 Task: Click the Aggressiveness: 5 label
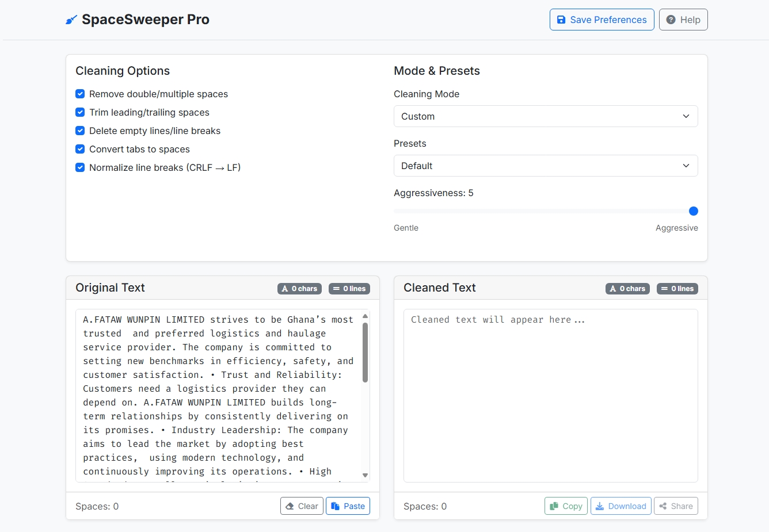click(433, 193)
